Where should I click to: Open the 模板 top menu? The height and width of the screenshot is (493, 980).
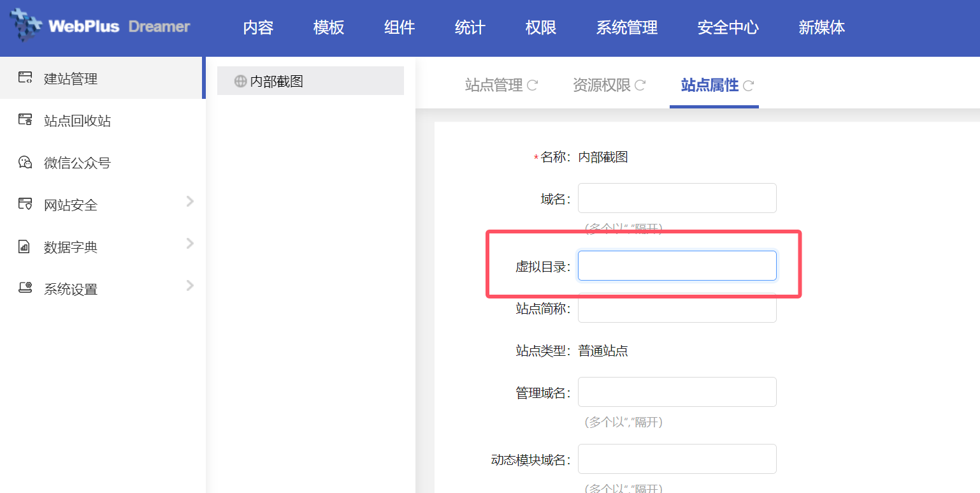[x=329, y=27]
